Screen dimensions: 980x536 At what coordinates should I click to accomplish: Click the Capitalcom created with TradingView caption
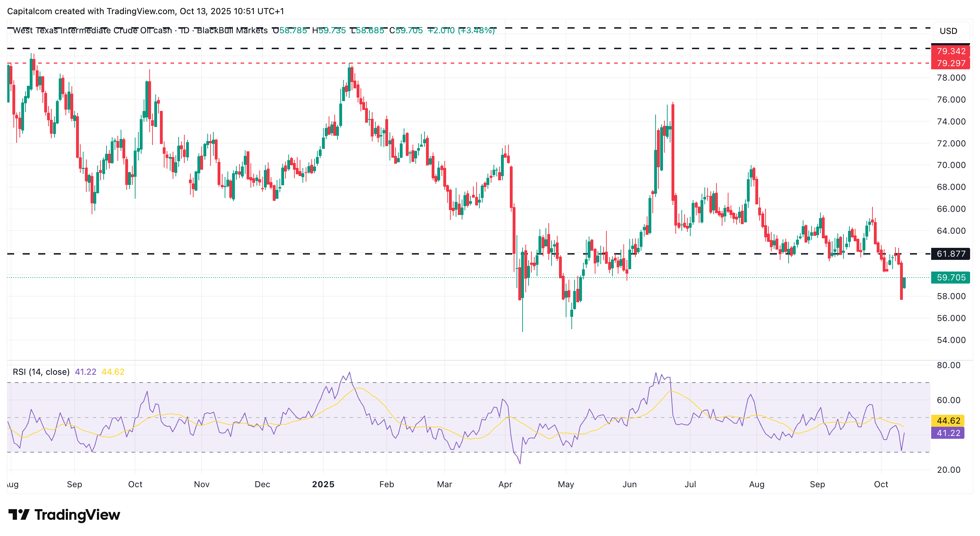145,11
